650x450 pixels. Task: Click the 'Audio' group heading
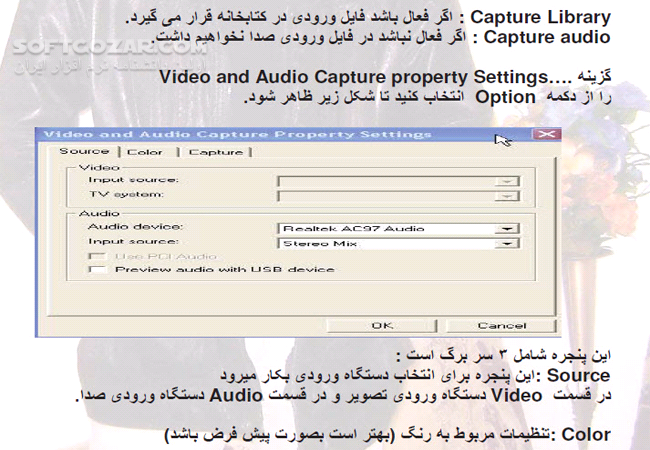99,213
